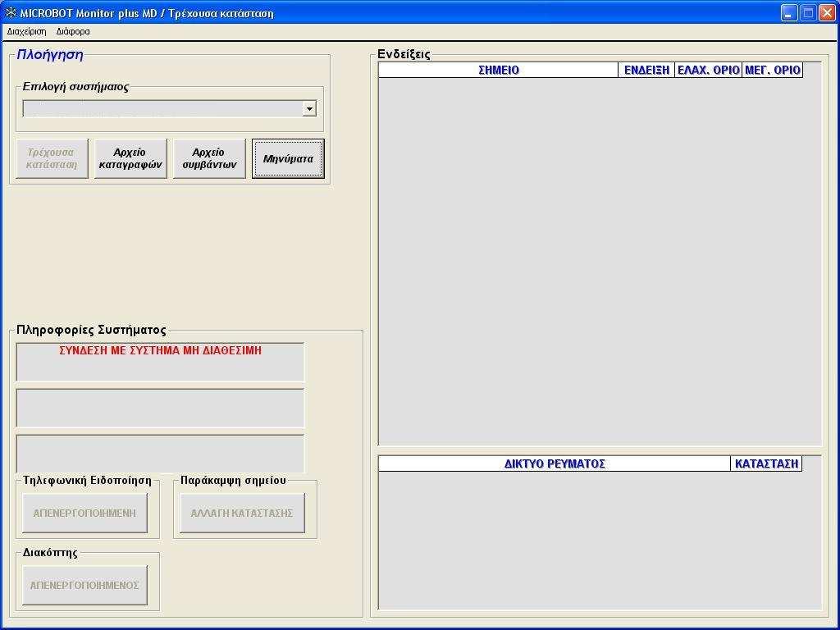Viewport: 840px width, 630px height.
Task: Click the ΔΙΚΤΥΟ ΡΕΥΜΑΤΟΣ column header
Action: click(x=555, y=464)
